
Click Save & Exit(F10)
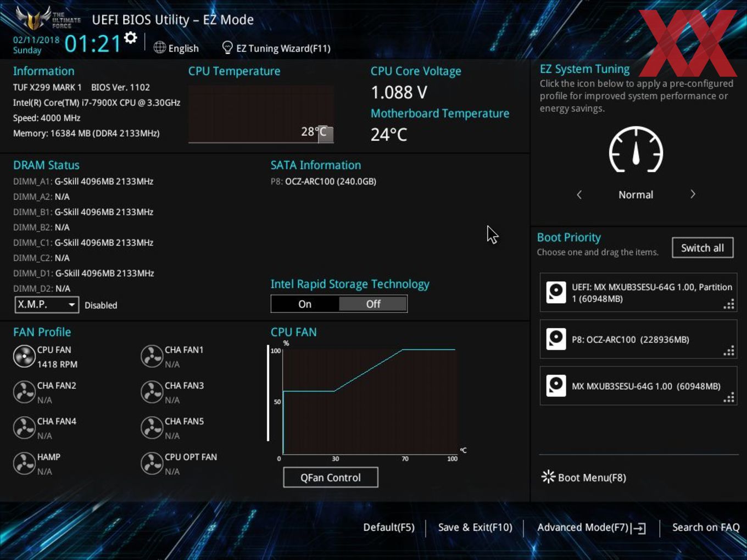[x=475, y=527]
